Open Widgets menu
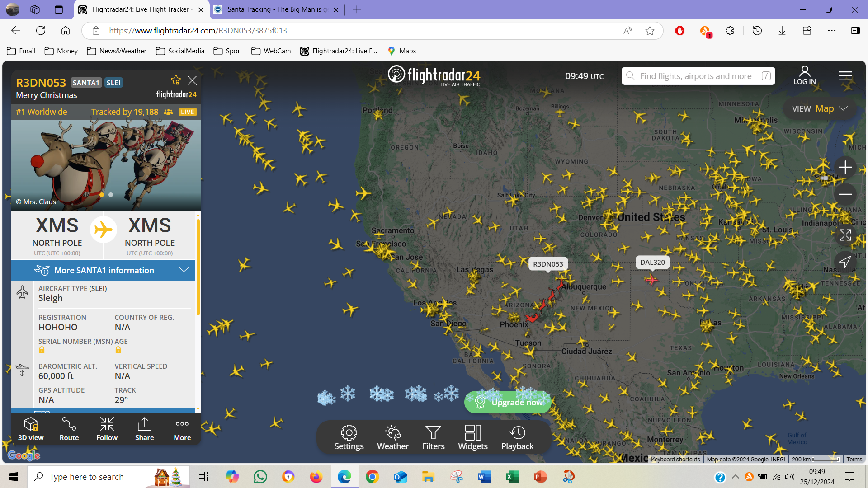 [473, 437]
